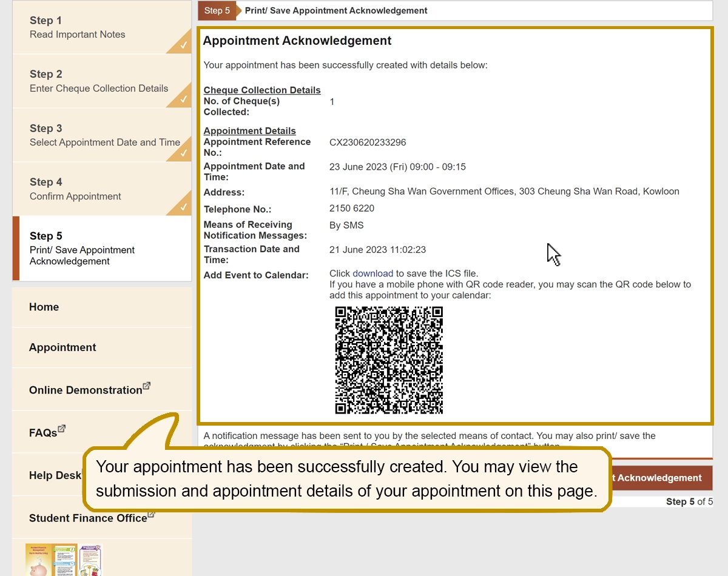Click the 'Step 5 of 5' indicator

(689, 501)
